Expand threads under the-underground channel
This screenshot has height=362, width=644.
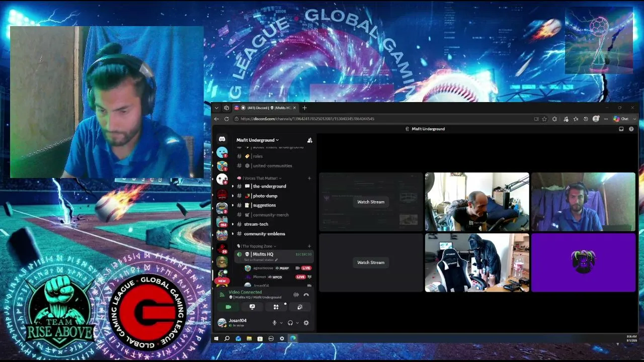click(x=232, y=187)
